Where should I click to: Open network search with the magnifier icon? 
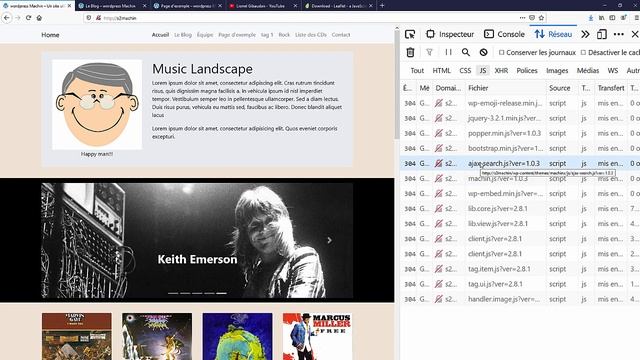[x=466, y=52]
